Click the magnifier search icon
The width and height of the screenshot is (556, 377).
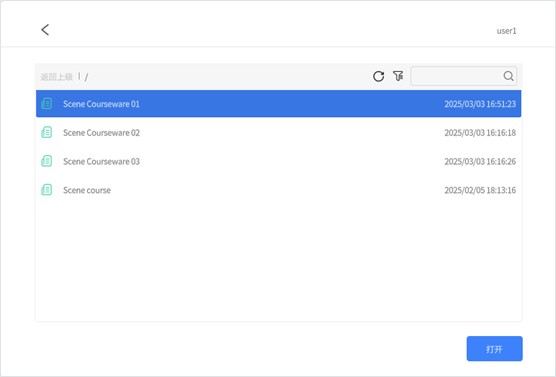(x=508, y=76)
